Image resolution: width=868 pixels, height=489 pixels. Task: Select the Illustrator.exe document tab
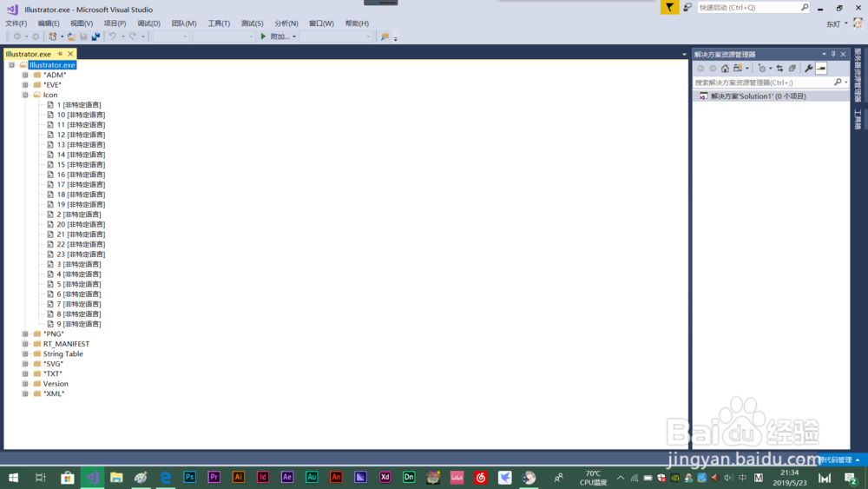(x=29, y=54)
